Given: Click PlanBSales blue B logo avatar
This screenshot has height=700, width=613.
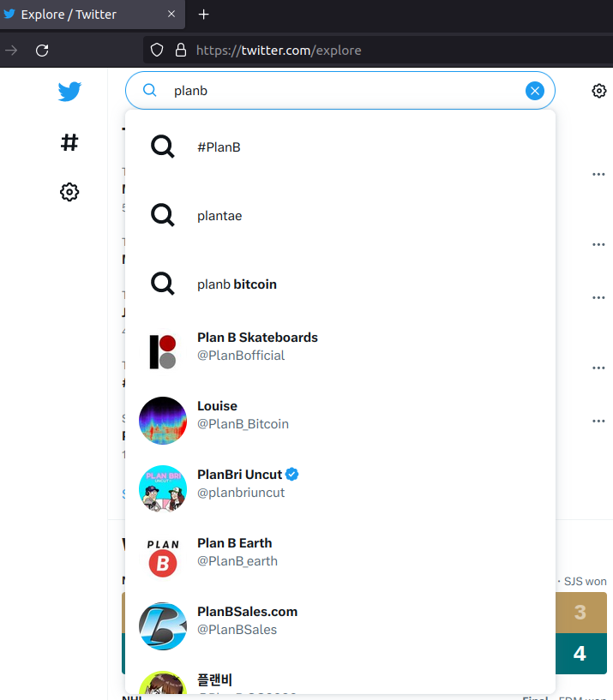Looking at the screenshot, I should 163,626.
